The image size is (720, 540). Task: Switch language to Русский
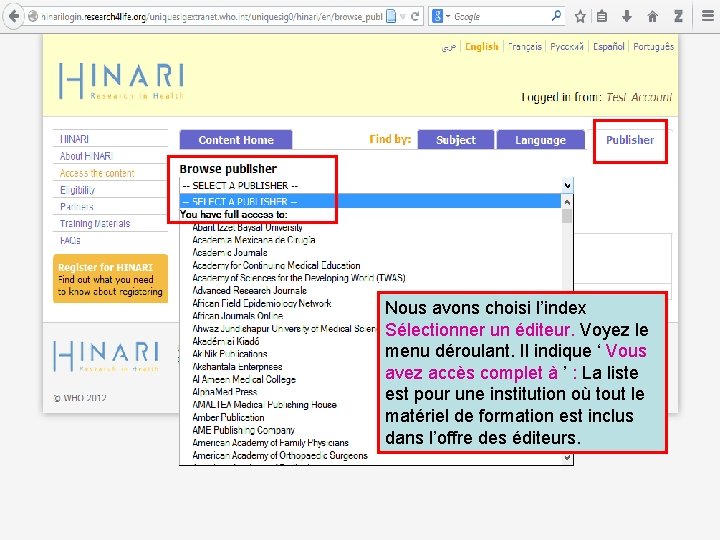pos(567,47)
